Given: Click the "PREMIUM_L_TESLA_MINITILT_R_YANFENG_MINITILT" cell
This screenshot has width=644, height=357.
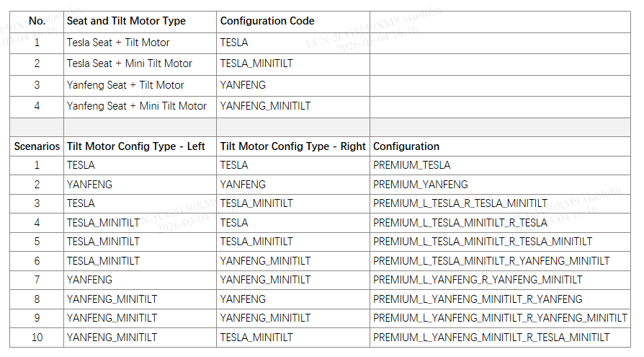Looking at the screenshot, I should (x=491, y=261).
